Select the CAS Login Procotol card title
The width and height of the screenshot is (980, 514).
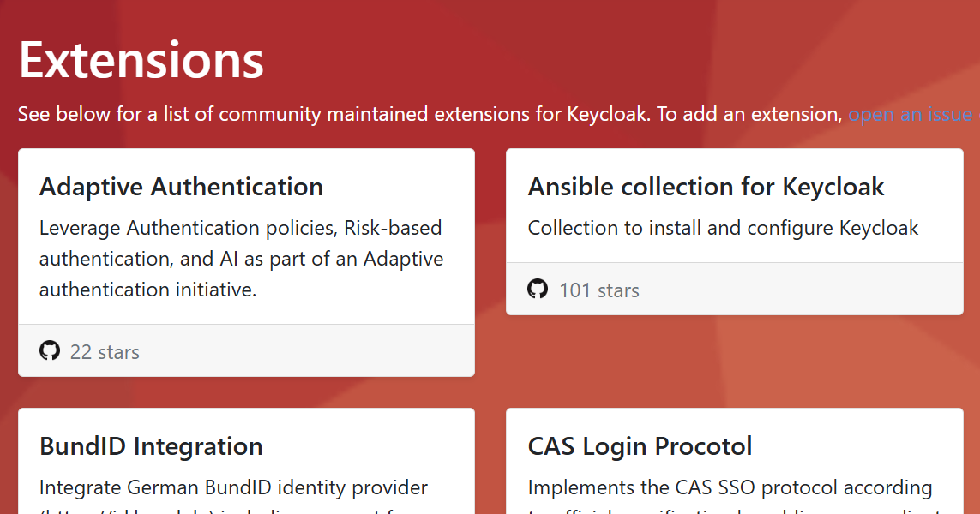640,446
